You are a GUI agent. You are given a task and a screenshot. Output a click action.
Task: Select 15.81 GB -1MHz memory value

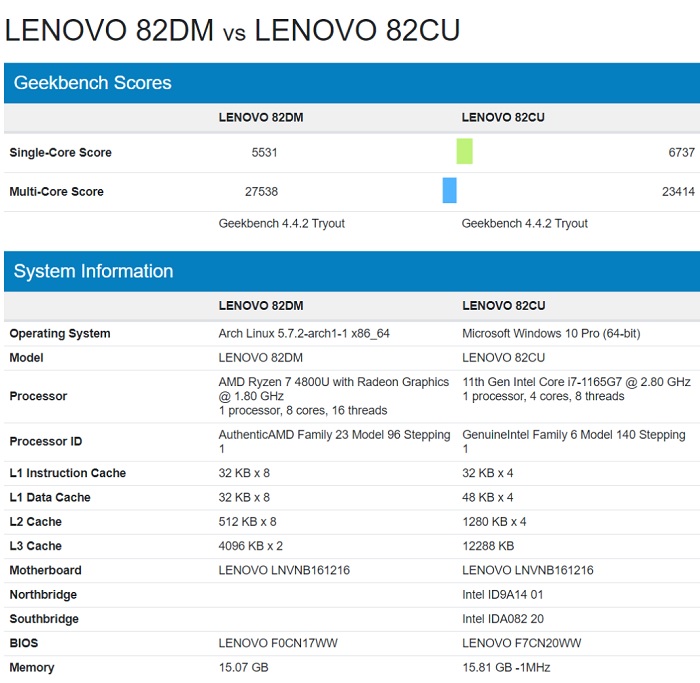[506, 668]
